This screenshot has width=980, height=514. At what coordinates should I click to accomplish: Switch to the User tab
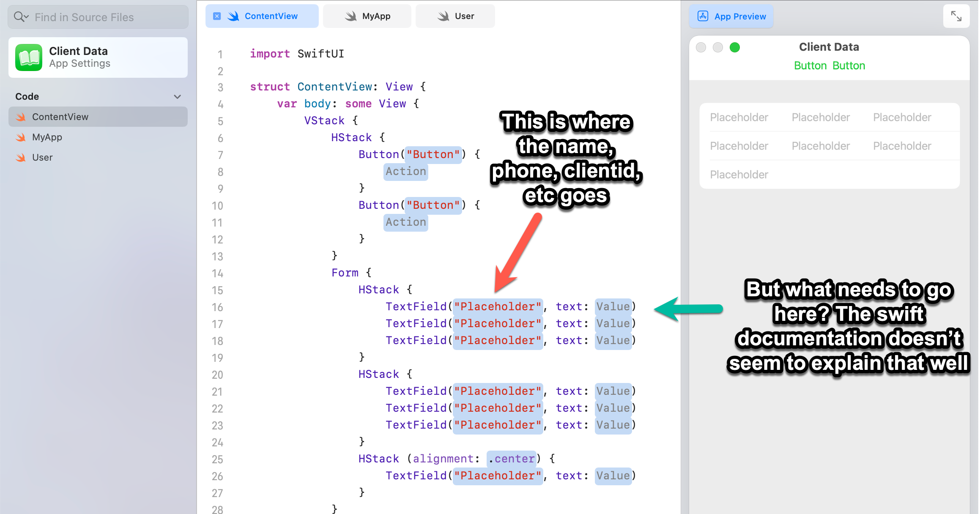(x=455, y=16)
